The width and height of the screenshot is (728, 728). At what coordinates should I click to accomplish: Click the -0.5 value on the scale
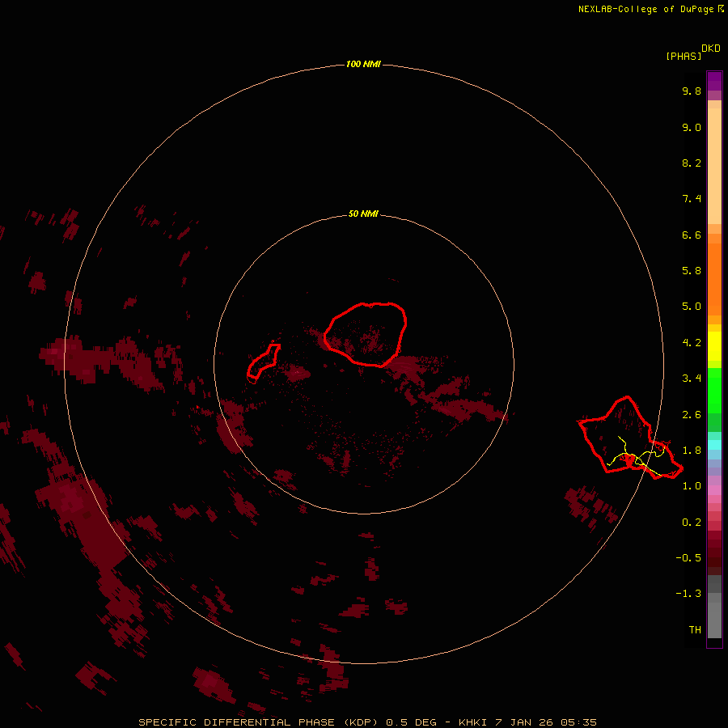pos(688,558)
